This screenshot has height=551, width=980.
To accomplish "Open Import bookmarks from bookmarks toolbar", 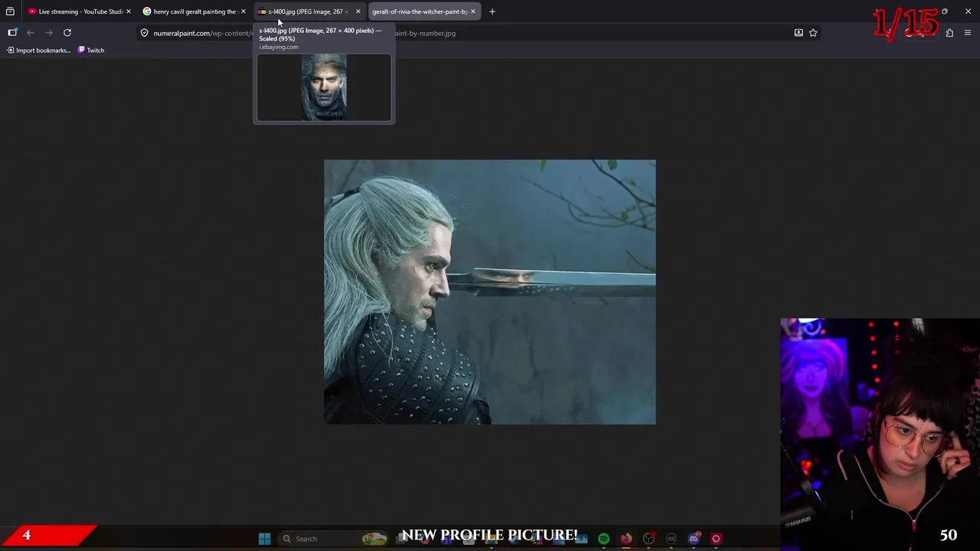I will (x=38, y=51).
